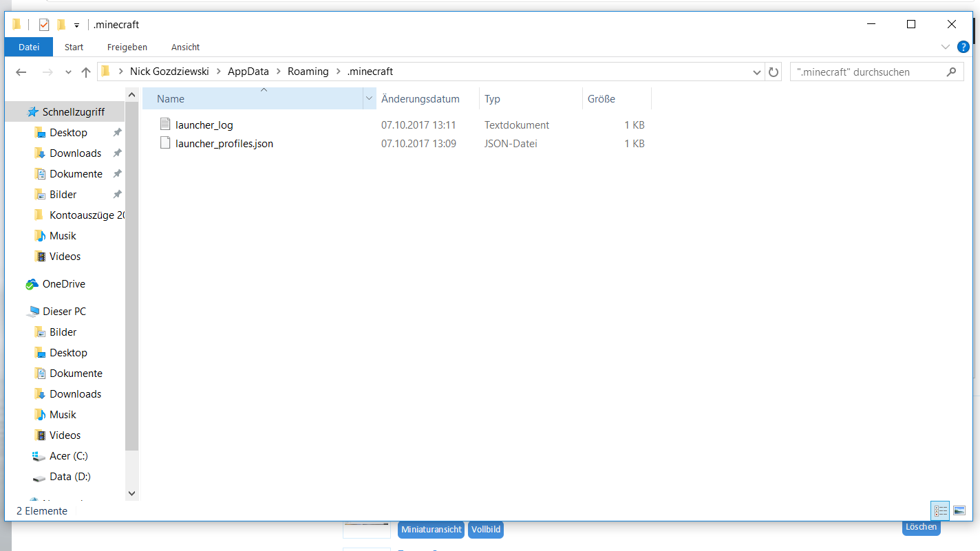
Task: Expand the ribbon with the chevron
Action: pos(945,47)
